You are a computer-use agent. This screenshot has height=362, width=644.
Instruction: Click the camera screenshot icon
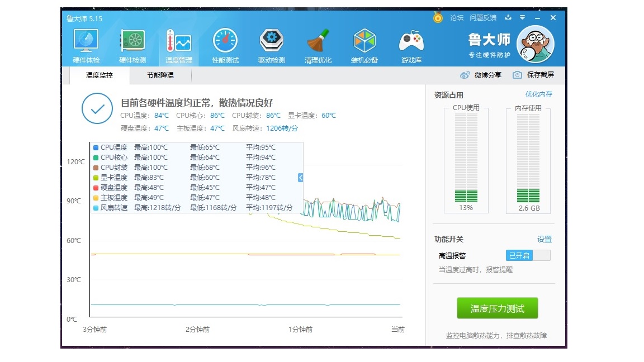pyautogui.click(x=518, y=75)
